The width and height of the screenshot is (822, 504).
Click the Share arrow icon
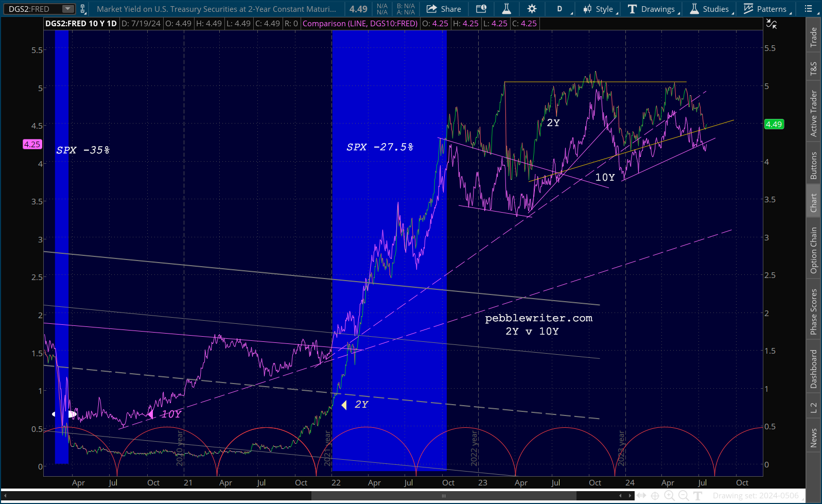click(x=432, y=9)
